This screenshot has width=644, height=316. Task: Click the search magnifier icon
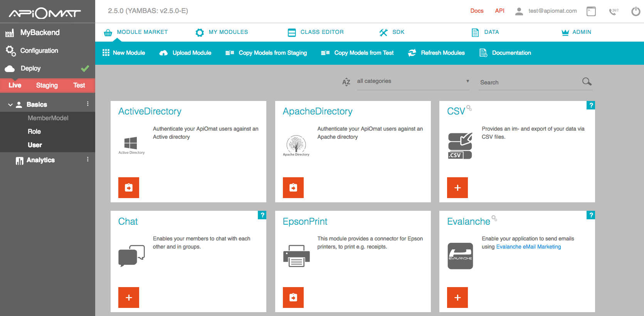pyautogui.click(x=587, y=81)
